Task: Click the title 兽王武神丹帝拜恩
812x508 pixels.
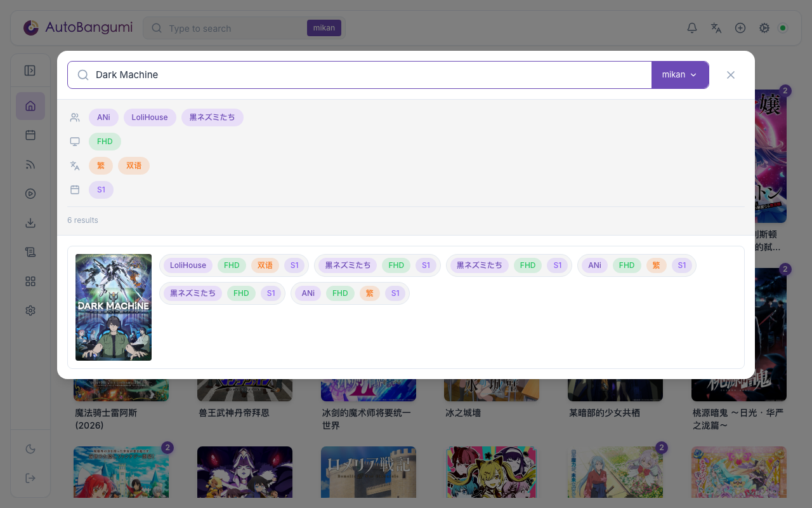Action: click(x=234, y=413)
